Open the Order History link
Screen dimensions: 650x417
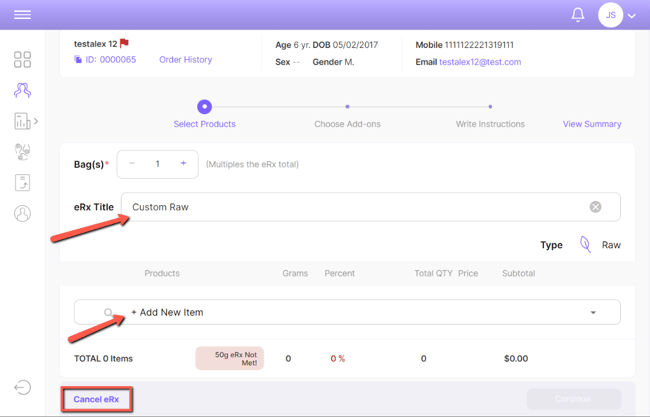(185, 60)
